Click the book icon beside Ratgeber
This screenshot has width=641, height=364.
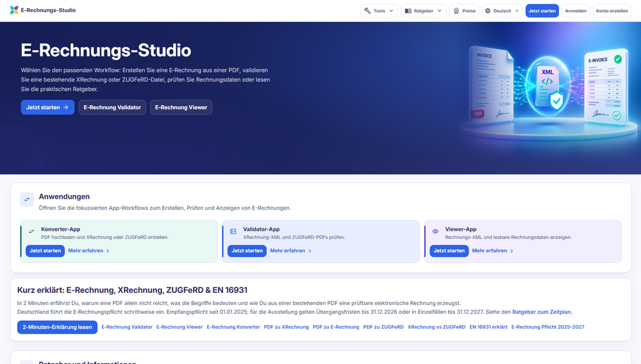408,11
